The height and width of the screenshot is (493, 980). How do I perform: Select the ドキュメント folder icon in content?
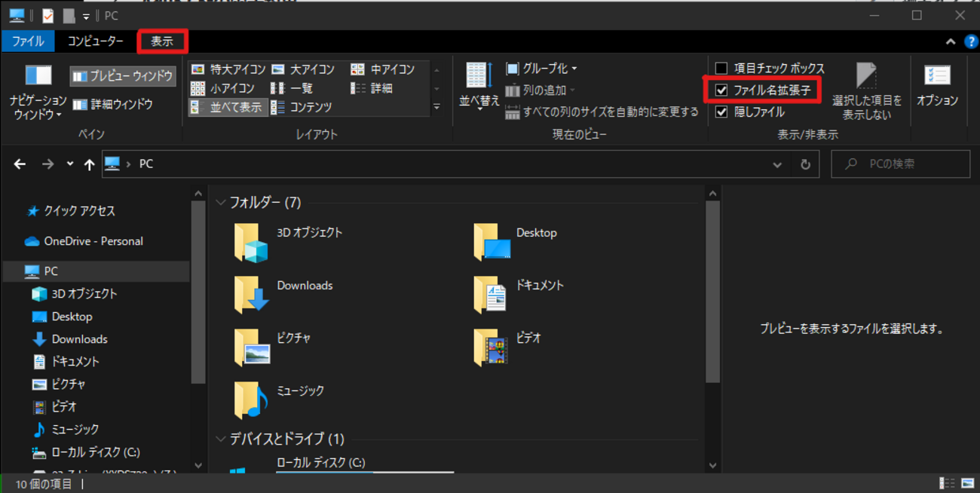coord(492,295)
